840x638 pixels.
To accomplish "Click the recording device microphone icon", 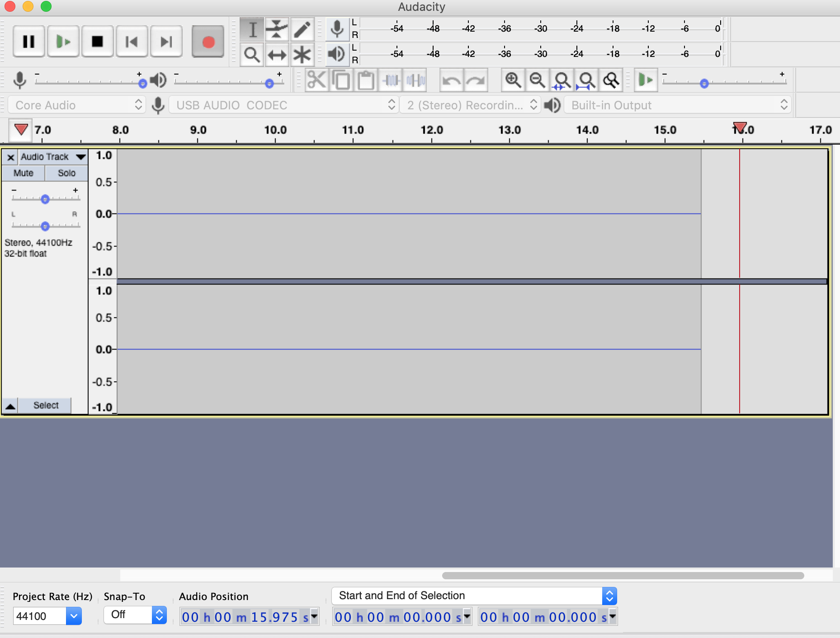I will click(158, 105).
